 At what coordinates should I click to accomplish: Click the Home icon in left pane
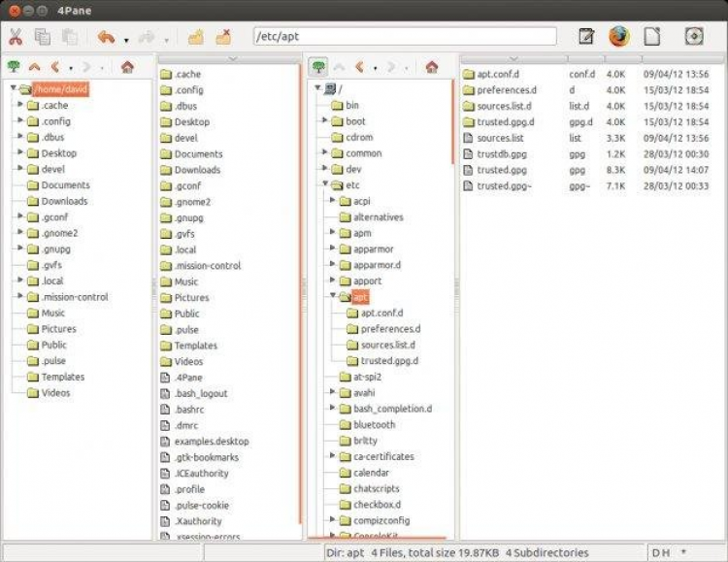tap(127, 67)
